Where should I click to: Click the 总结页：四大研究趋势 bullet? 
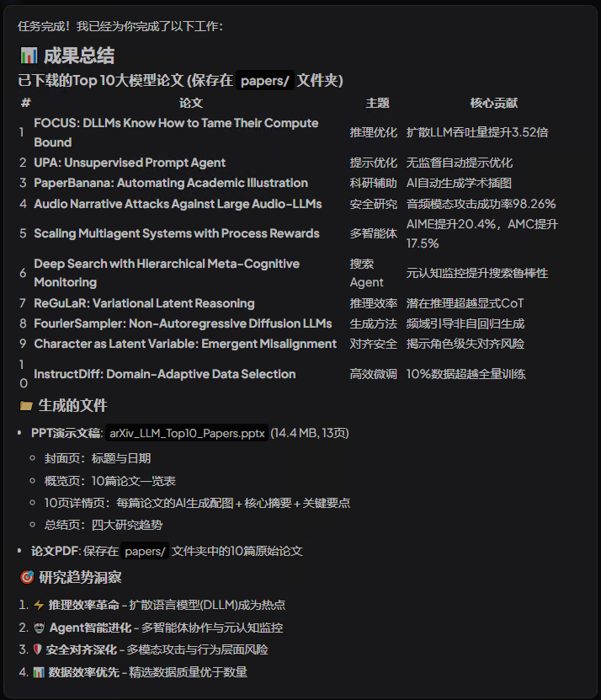tap(104, 525)
